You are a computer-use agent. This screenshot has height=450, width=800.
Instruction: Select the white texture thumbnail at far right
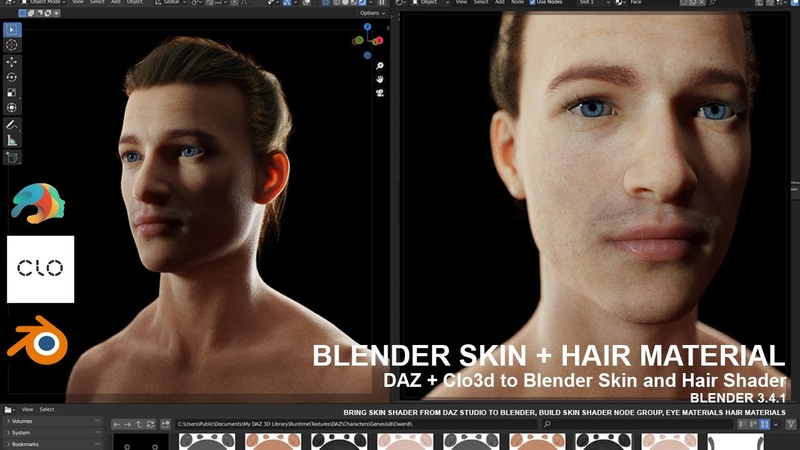736,442
